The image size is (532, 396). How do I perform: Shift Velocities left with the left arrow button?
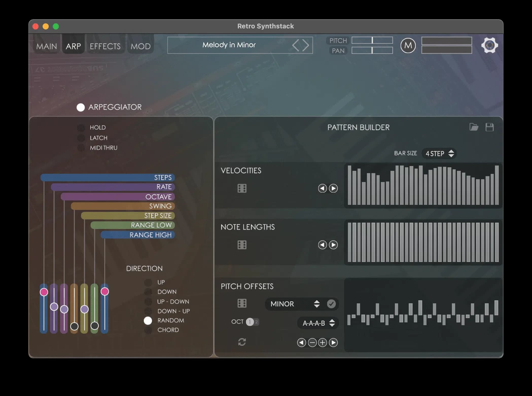(322, 188)
